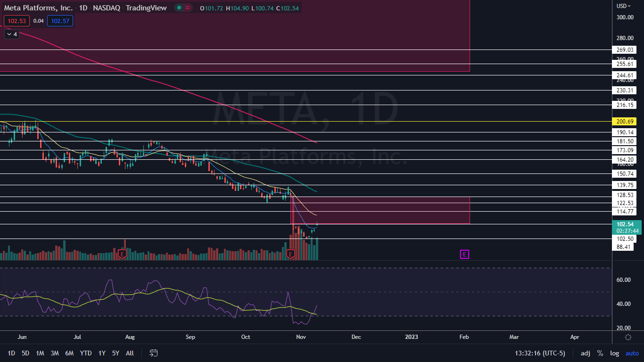The image size is (644, 362).
Task: Select the 5Y time range
Action: click(x=116, y=353)
